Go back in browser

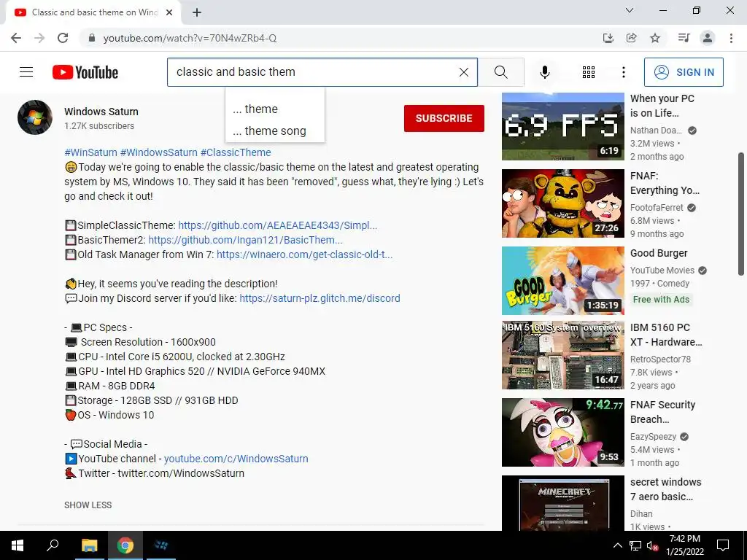pos(16,38)
